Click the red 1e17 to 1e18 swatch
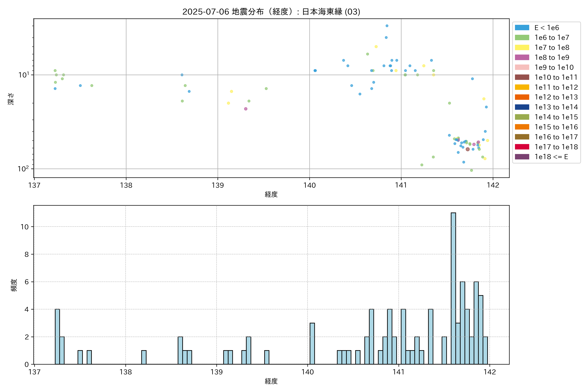The width and height of the screenshot is (588, 392). point(522,147)
